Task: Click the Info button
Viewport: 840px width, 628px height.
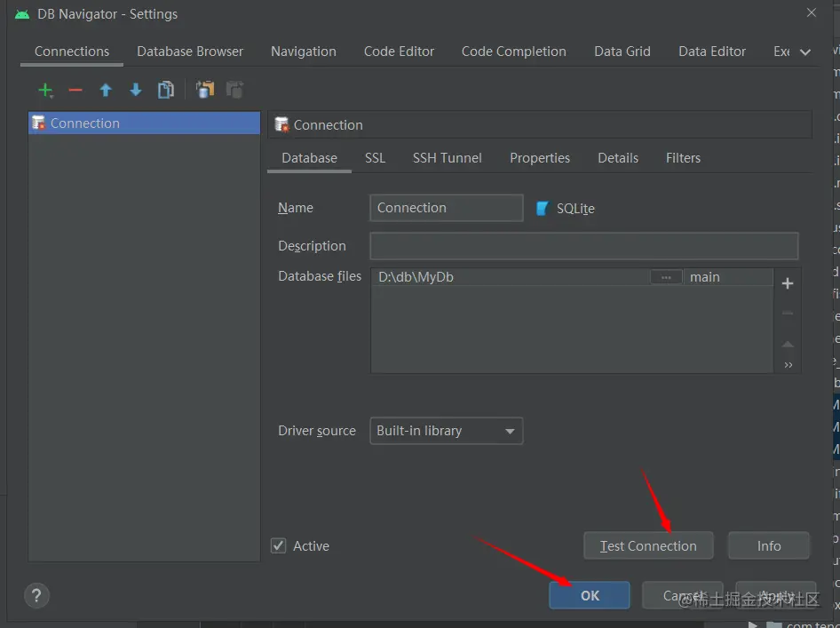Action: click(769, 545)
